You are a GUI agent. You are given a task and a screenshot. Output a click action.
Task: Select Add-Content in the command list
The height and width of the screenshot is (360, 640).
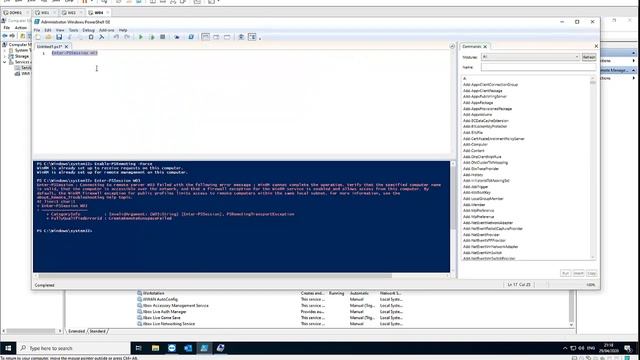pos(473,151)
